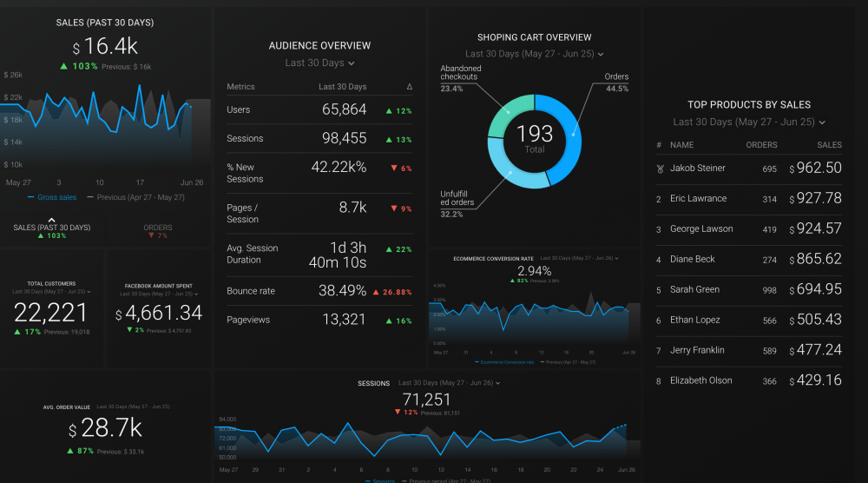The width and height of the screenshot is (868, 483).
Task: Switch to the Orders tab under sales chart
Action: coord(157,231)
